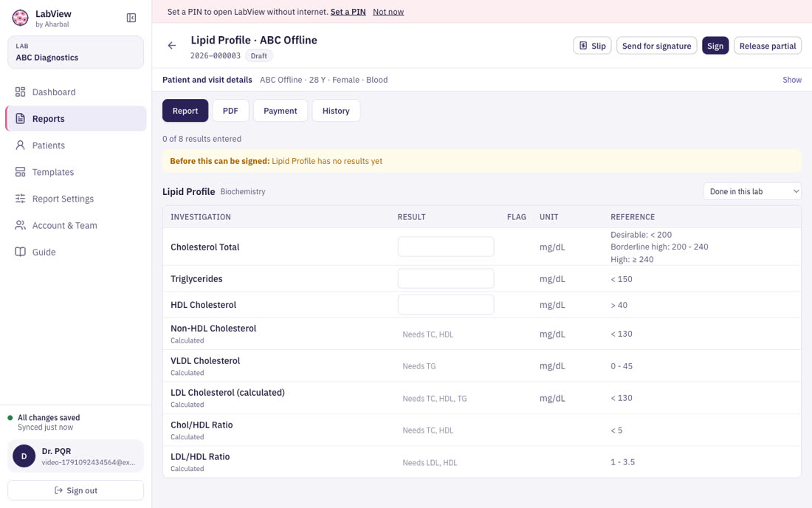Open the Payment tab
The height and width of the screenshot is (508, 812).
click(x=281, y=111)
